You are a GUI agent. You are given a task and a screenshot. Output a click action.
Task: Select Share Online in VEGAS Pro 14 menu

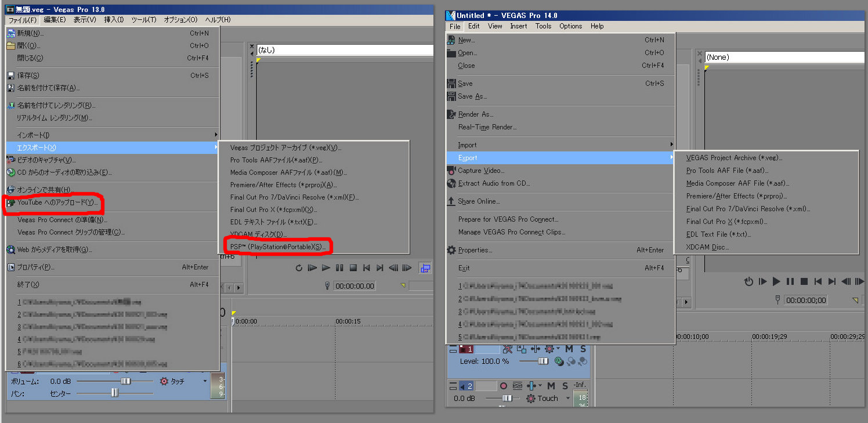(560, 201)
